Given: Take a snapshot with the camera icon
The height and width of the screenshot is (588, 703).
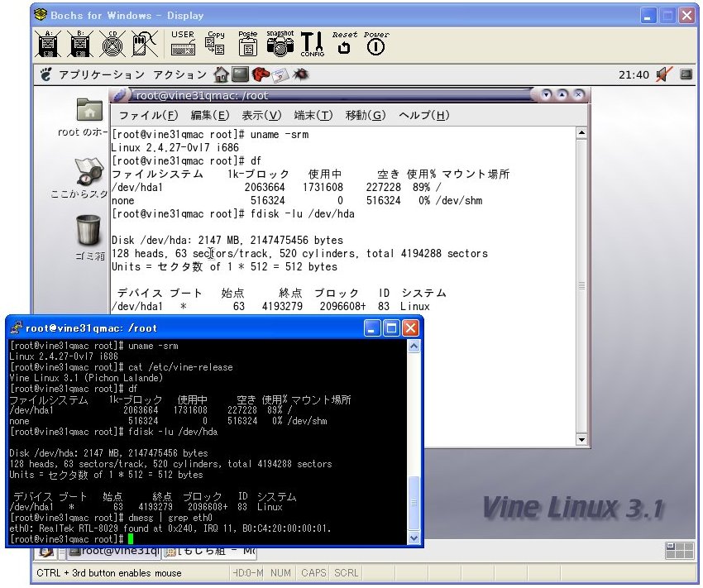Looking at the screenshot, I should tap(280, 44).
